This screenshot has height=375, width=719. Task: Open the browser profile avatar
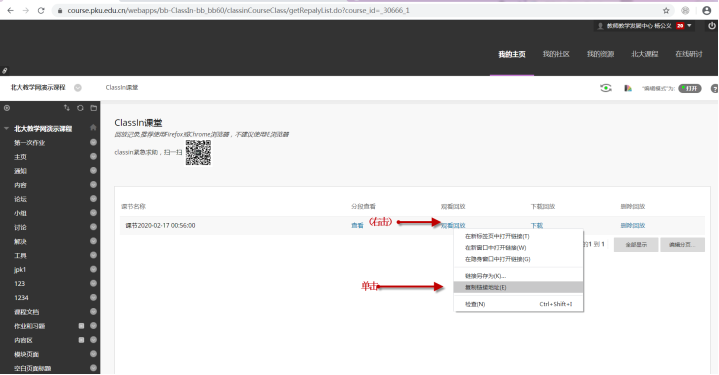(x=707, y=10)
